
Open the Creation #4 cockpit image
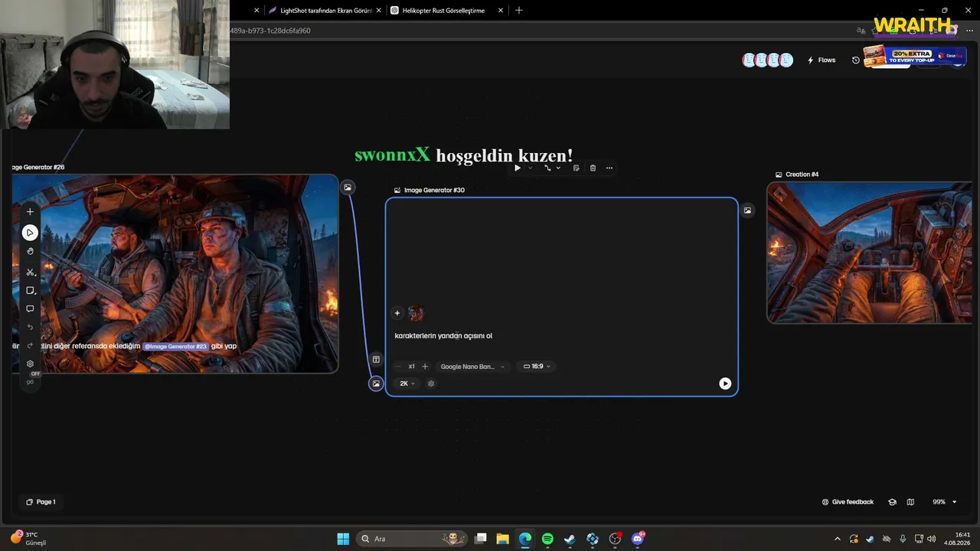point(870,253)
